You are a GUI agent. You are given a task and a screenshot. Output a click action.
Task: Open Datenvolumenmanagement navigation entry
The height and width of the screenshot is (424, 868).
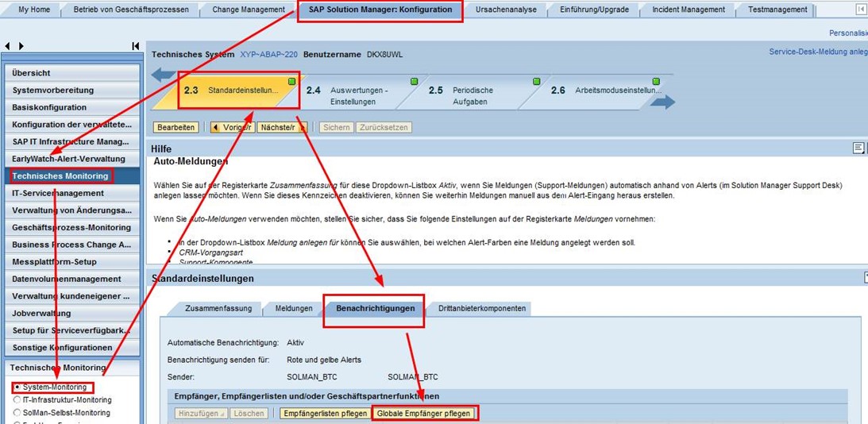(72, 279)
